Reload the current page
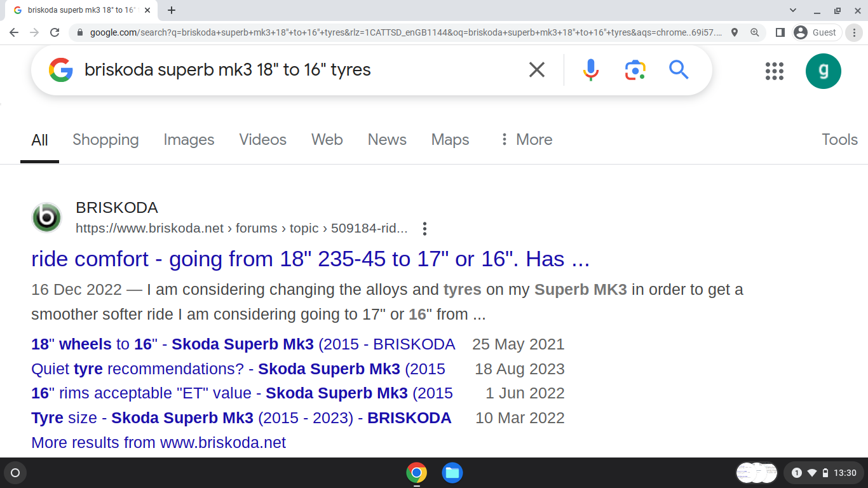Screen dimensions: 868x488 [x=55, y=32]
